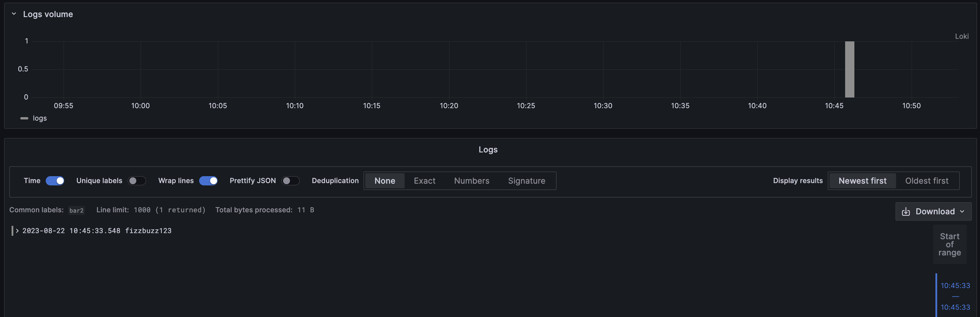Click the gray log volume bar at 10:45

tap(849, 69)
